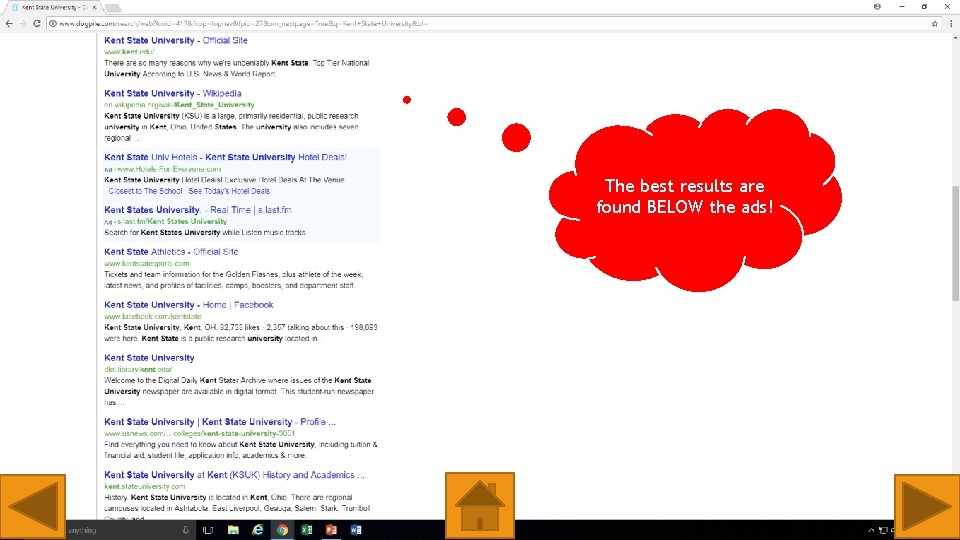Click the en.wikipedia.org Kent_State_University URL
The height and width of the screenshot is (540, 960).
pyautogui.click(x=179, y=105)
